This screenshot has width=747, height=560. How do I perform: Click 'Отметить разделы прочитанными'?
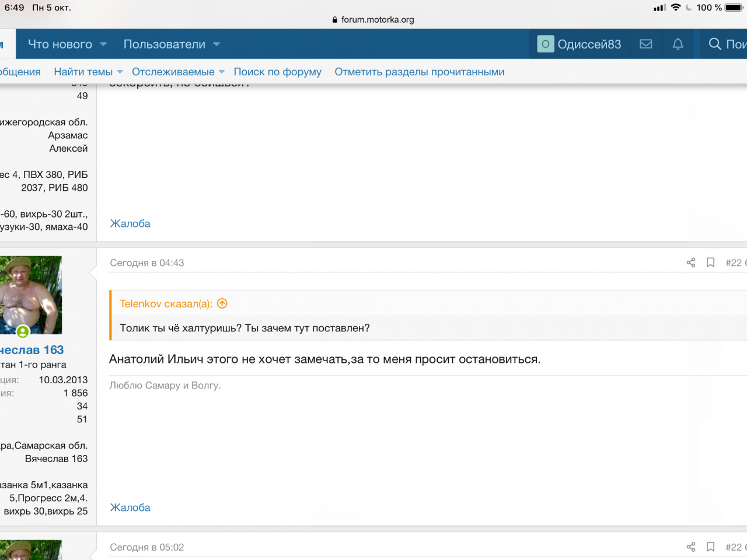[x=419, y=72]
